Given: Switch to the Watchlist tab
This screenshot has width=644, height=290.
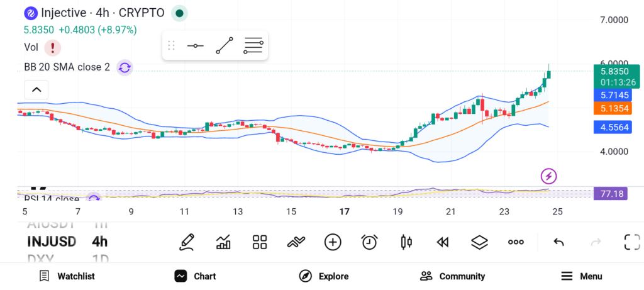Looking at the screenshot, I should [67, 276].
